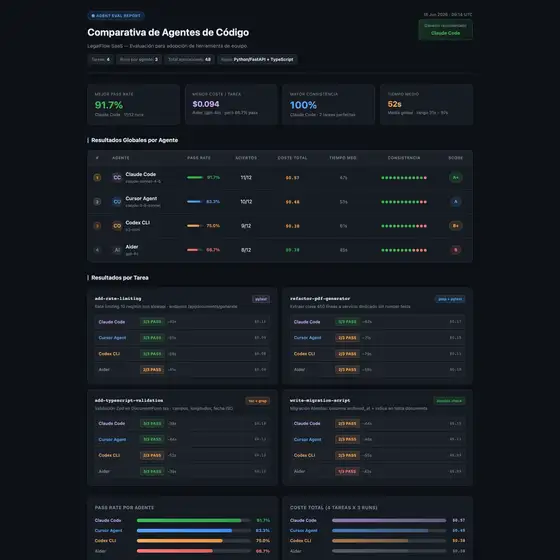
Task: Click the Total ejecuciones 48 chip
Action: tap(189, 60)
